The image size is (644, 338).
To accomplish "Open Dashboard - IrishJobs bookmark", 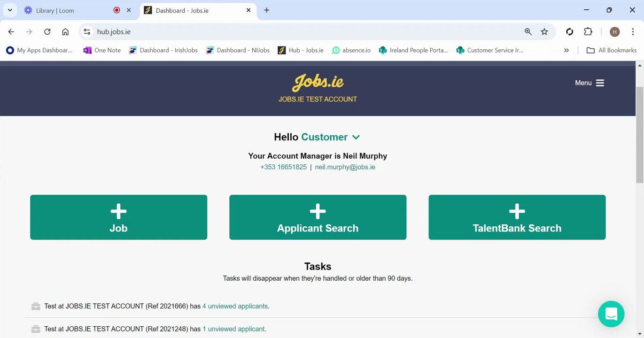I will [x=163, y=50].
